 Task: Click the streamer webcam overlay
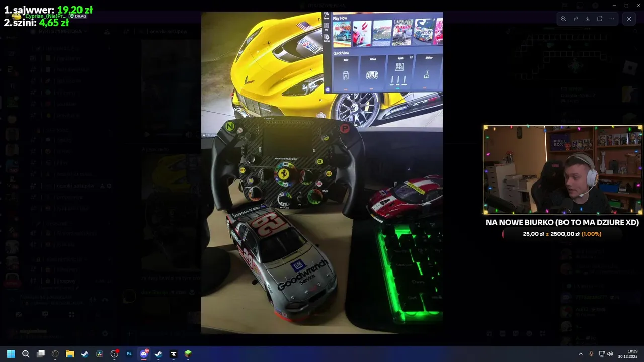pos(562,170)
